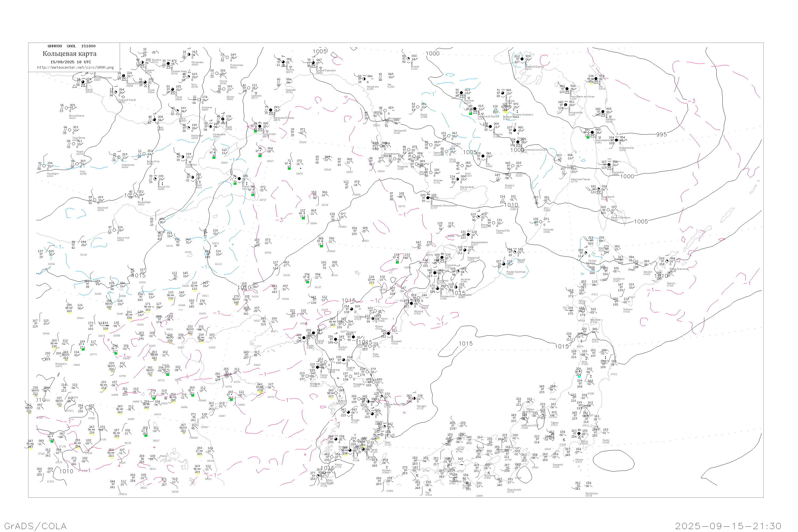Click the open station circle at Baruunkharaa
798x532 pixels.
tap(66, 108)
